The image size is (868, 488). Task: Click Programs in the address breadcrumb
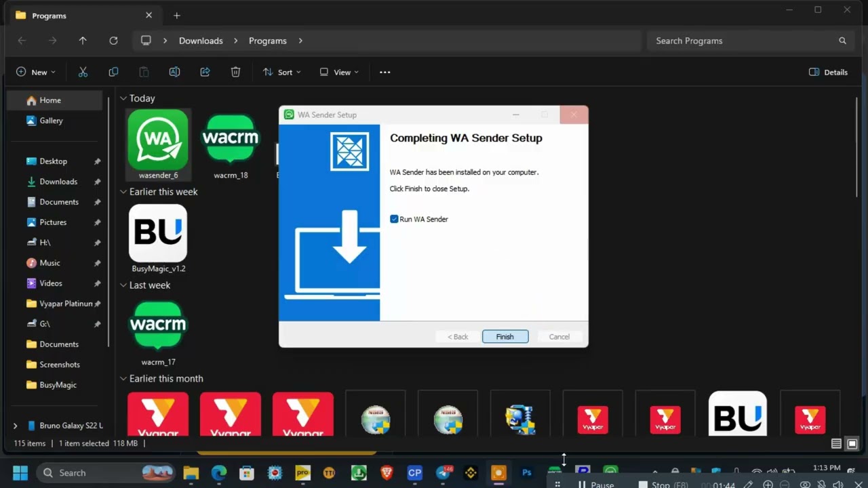pyautogui.click(x=268, y=41)
